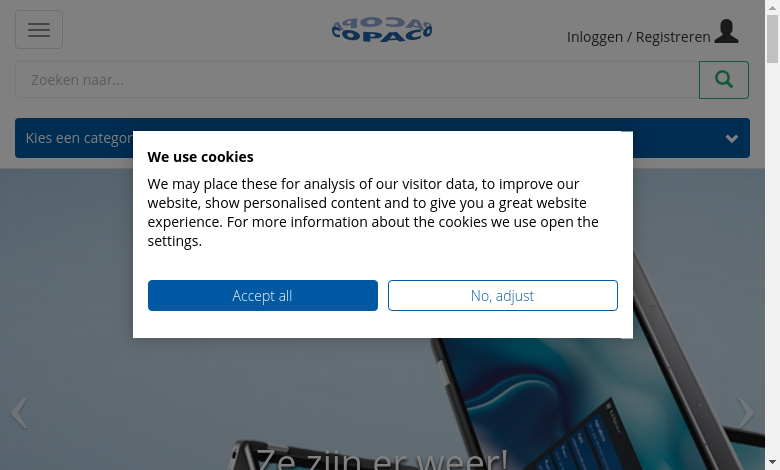Accept all cookies
The width and height of the screenshot is (780, 470).
(x=263, y=296)
